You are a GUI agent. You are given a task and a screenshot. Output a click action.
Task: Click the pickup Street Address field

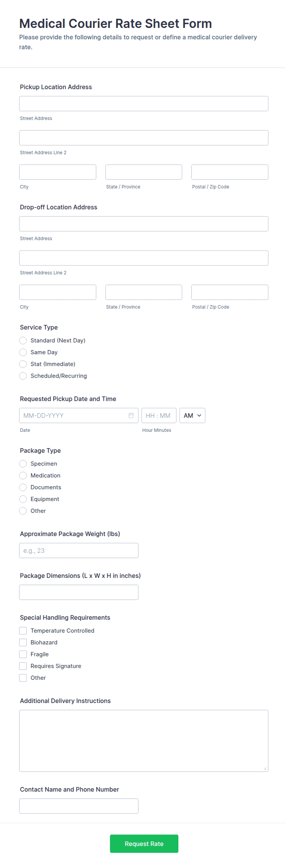[x=144, y=103]
